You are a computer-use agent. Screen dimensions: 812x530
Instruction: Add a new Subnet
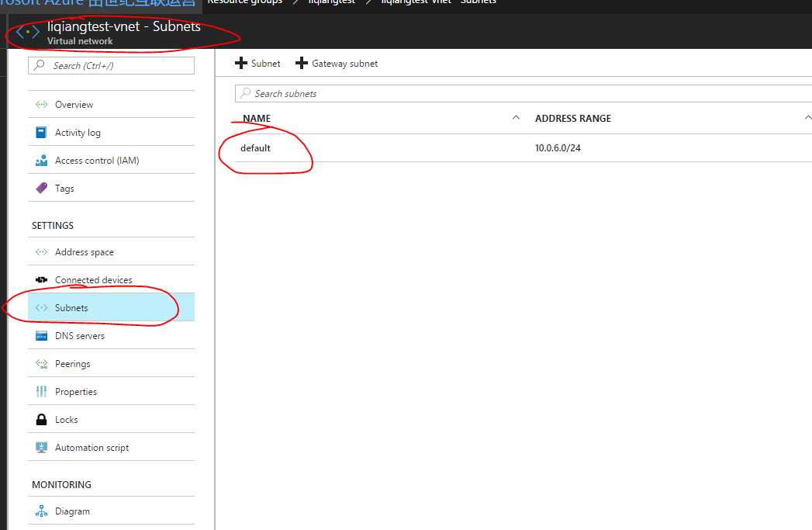257,63
